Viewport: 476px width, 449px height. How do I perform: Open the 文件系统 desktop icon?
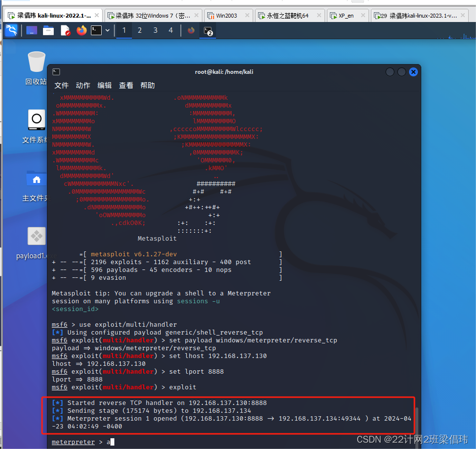(36, 126)
